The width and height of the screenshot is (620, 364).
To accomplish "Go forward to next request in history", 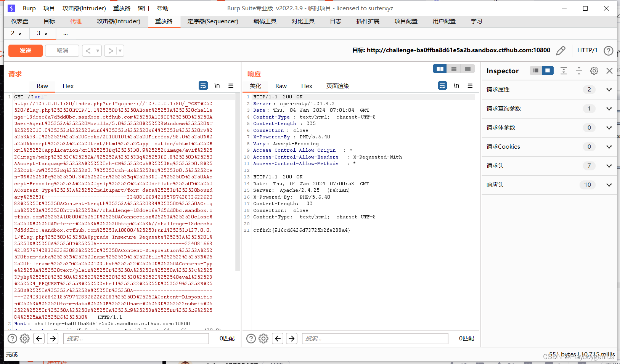I will pyautogui.click(x=111, y=51).
